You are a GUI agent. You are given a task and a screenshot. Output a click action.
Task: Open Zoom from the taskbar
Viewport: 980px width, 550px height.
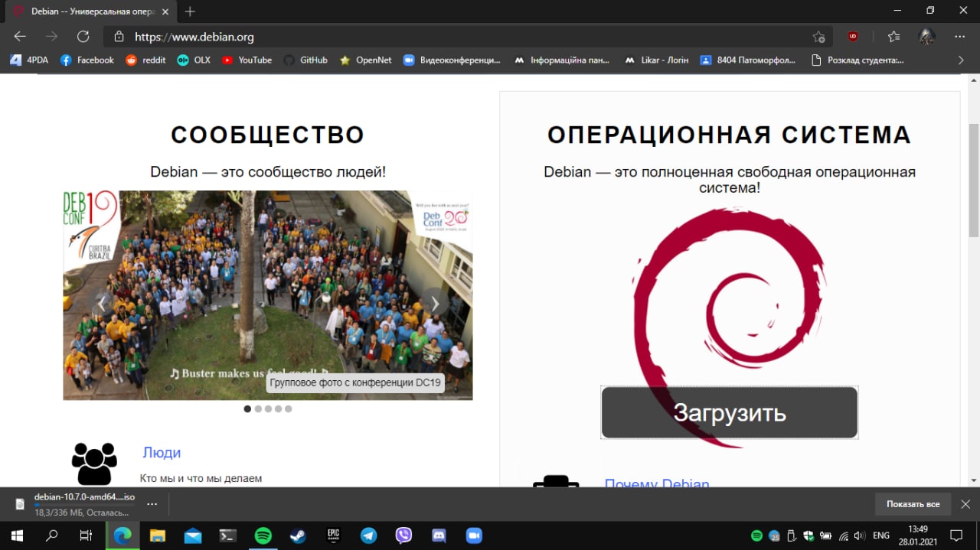tap(474, 535)
